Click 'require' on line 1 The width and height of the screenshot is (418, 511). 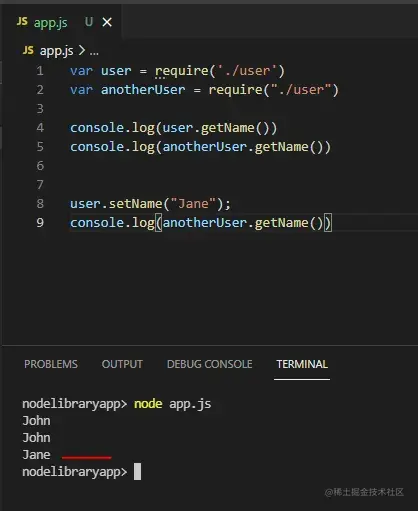pyautogui.click(x=182, y=71)
